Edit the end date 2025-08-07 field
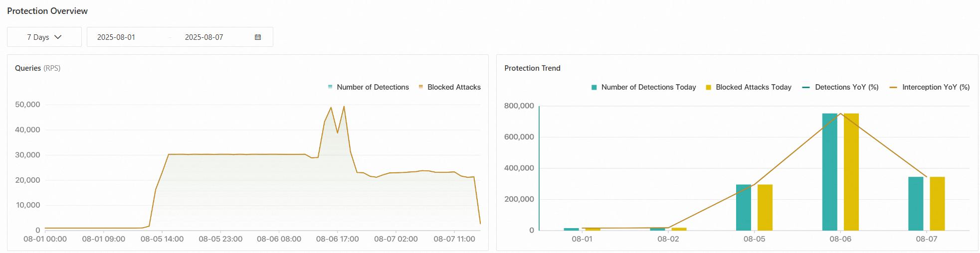This screenshot has width=980, height=253. [x=204, y=37]
